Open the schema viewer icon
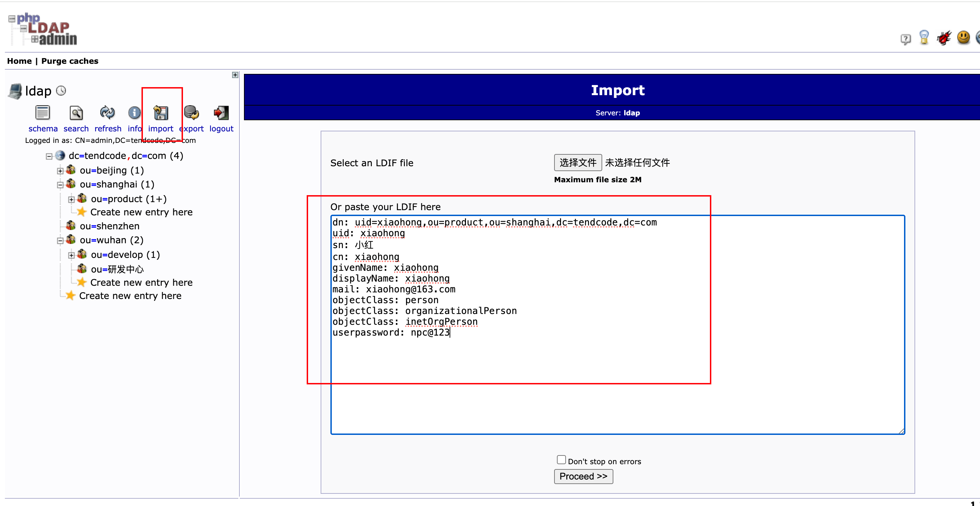Screen dimensions: 980x506 [43, 113]
